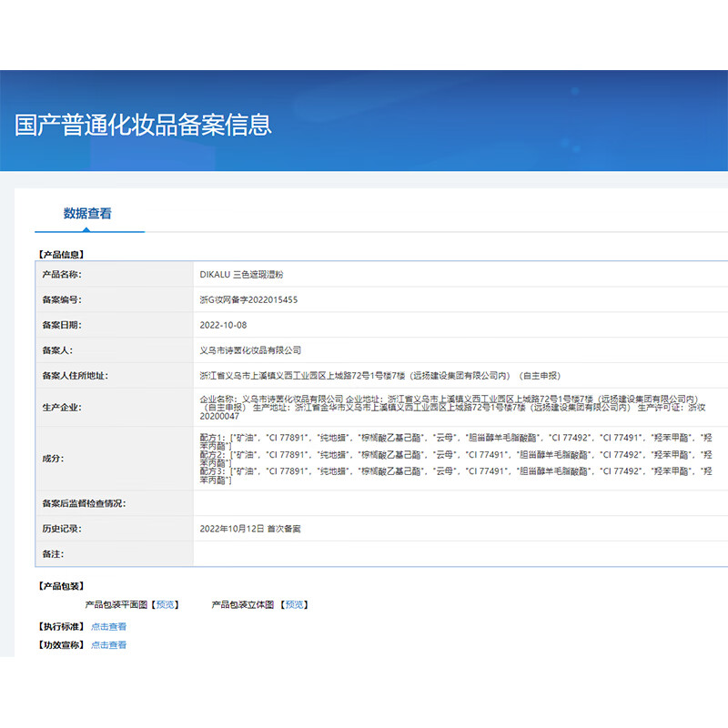Open 点击查看 link beside 执行标准
The width and height of the screenshot is (728, 728).
(x=108, y=626)
